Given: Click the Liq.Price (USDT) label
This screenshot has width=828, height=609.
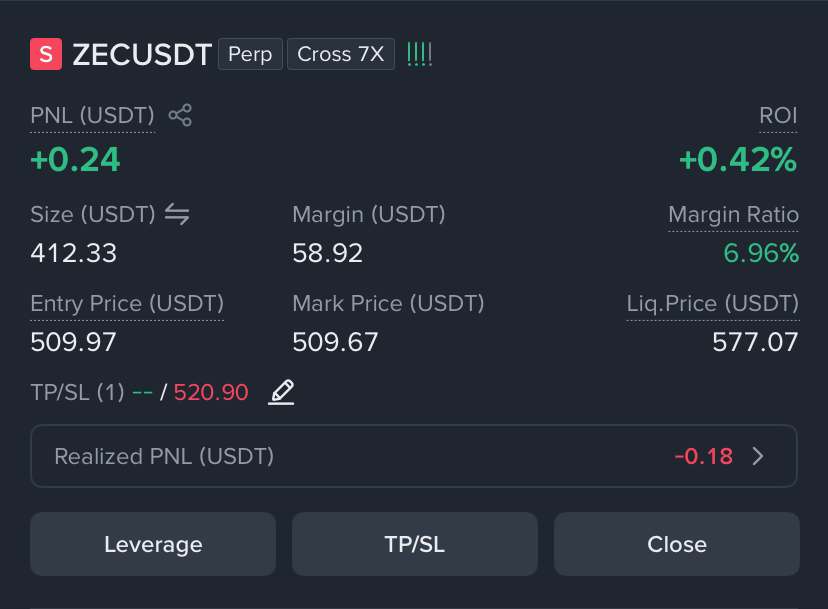Looking at the screenshot, I should pos(713,304).
